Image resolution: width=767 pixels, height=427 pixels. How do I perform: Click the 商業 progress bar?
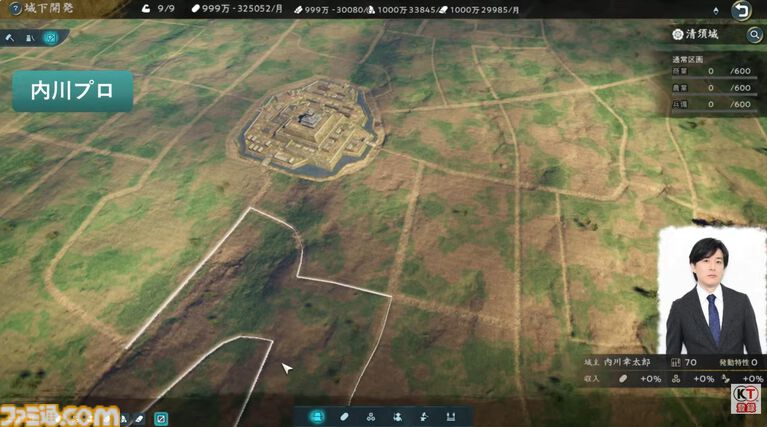714,78
